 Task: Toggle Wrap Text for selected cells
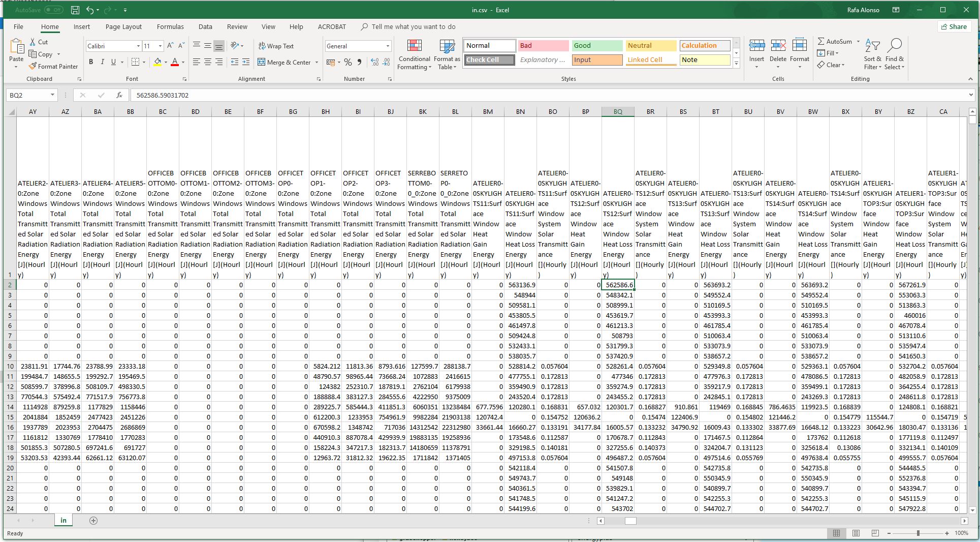276,46
